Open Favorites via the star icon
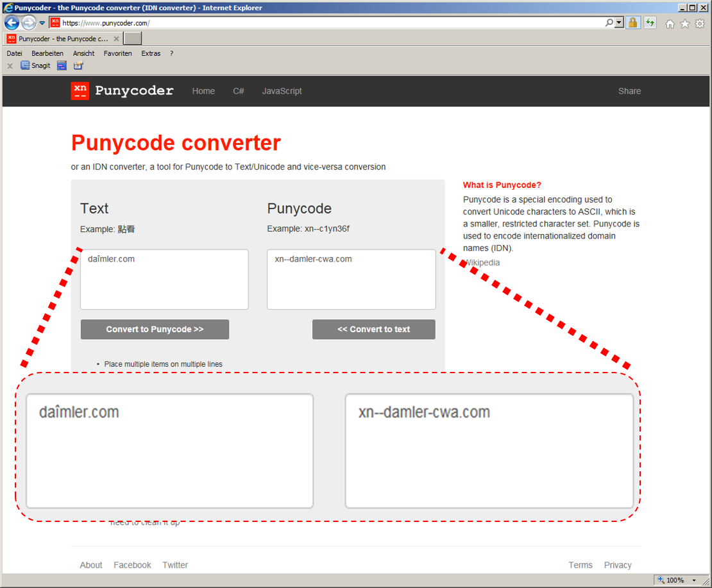 [684, 24]
